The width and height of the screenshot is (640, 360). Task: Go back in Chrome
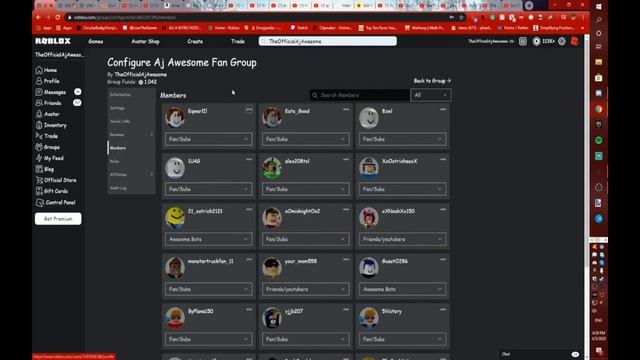(x=38, y=18)
